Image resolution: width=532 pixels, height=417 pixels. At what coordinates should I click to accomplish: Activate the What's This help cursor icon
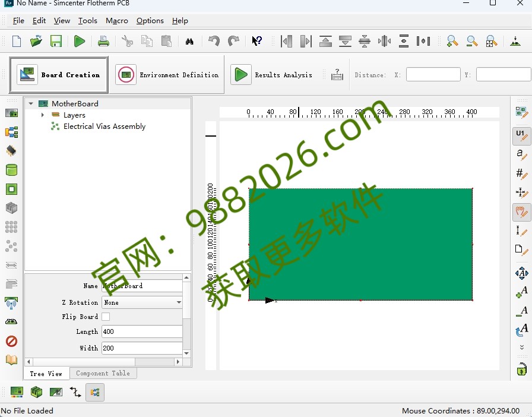point(257,41)
